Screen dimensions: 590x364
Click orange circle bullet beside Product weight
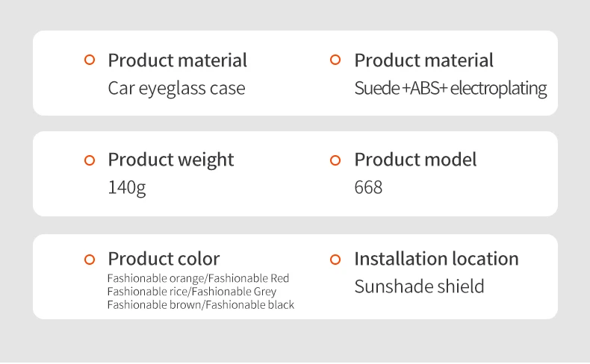point(90,160)
